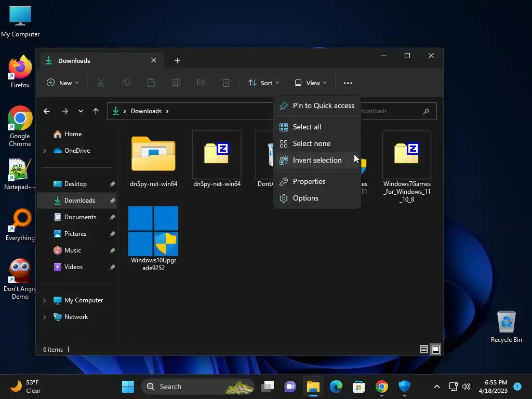
Task: Choose Invert selection from menu
Action: coord(317,160)
